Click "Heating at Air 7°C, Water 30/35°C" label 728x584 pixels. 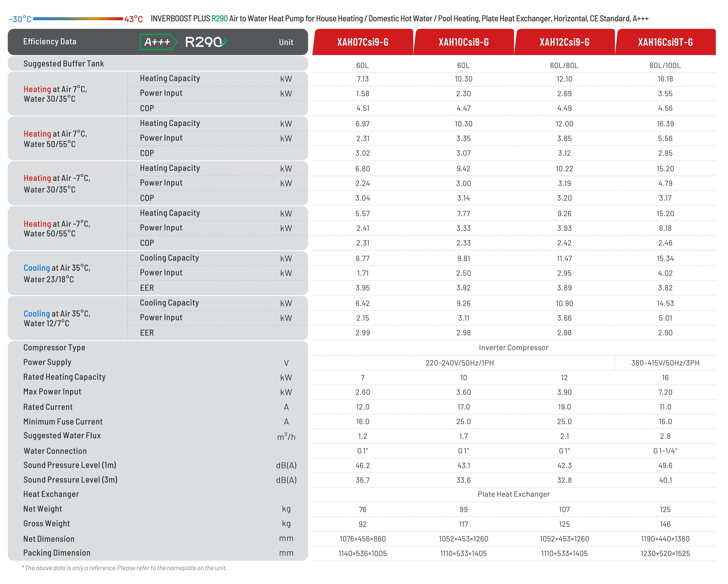(x=55, y=94)
